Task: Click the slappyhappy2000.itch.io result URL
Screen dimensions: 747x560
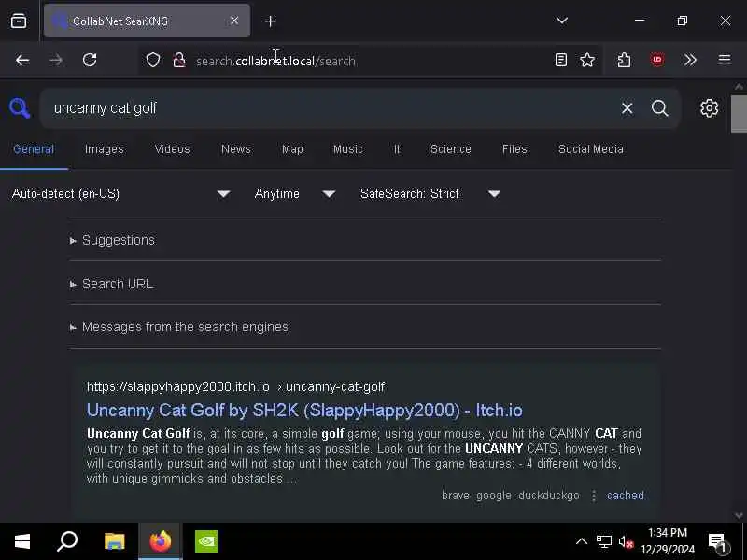Action: 235,386
